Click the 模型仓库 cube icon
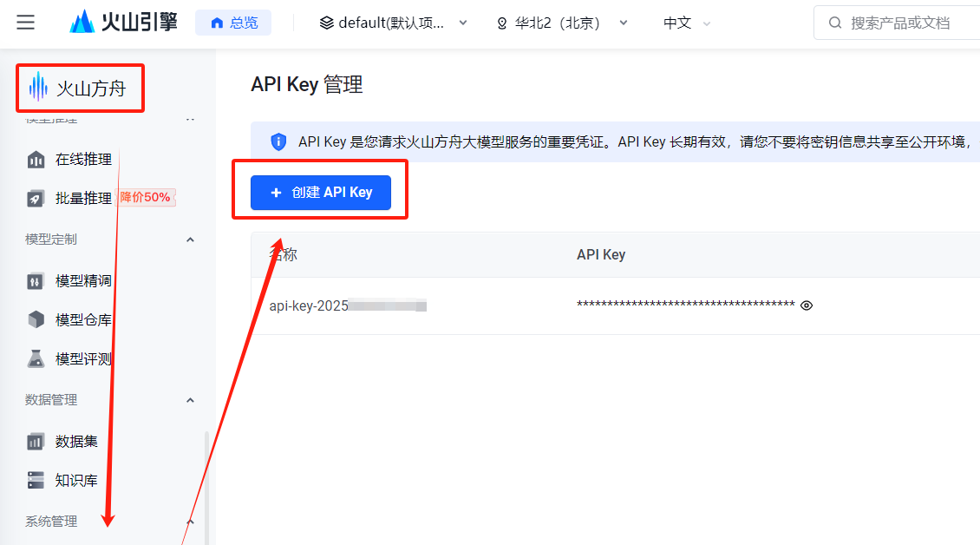The width and height of the screenshot is (980, 545). point(36,319)
